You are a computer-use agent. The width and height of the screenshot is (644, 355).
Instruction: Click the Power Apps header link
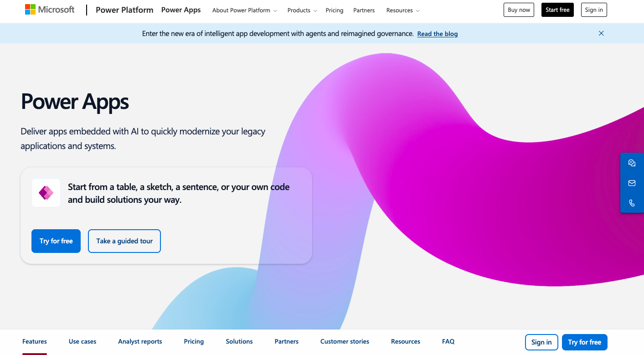coord(181,10)
